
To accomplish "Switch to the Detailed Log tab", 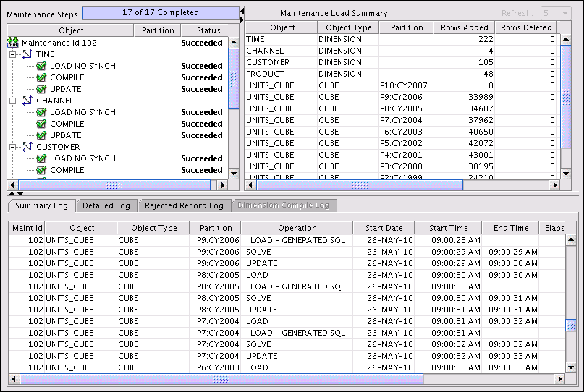I will pos(106,205).
